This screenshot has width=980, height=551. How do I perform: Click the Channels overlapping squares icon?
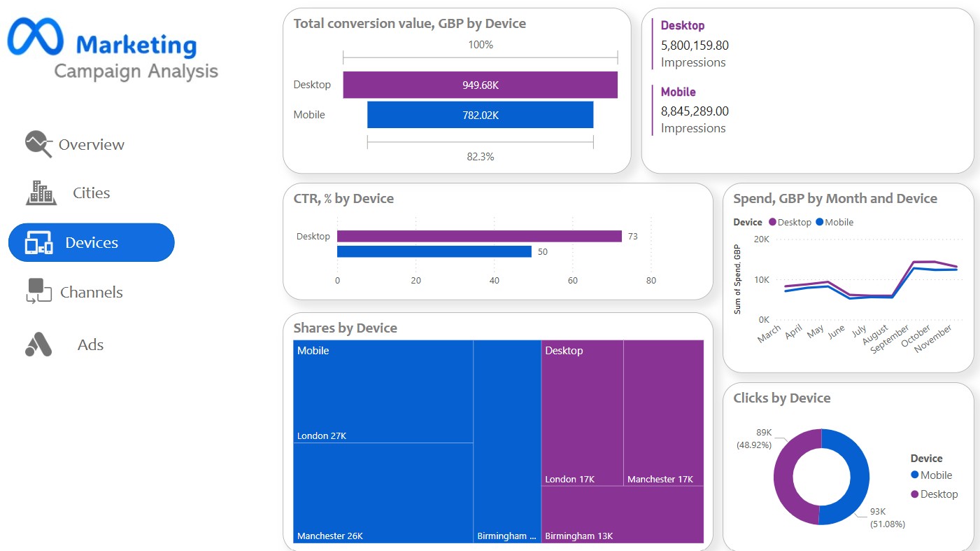point(39,291)
